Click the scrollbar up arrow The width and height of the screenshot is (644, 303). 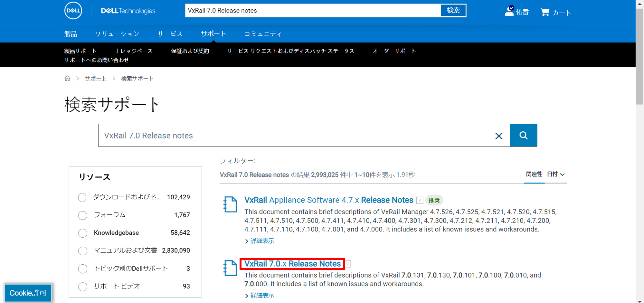coord(640,4)
